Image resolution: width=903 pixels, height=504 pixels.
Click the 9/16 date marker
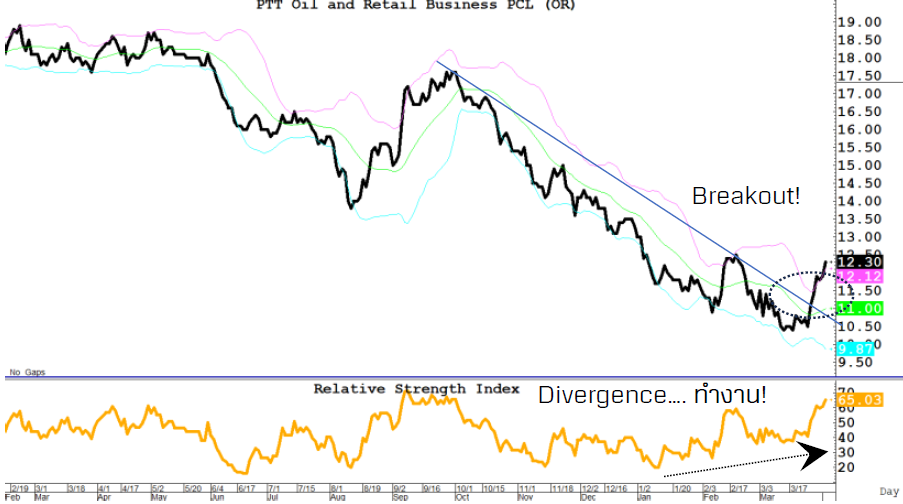click(x=431, y=488)
